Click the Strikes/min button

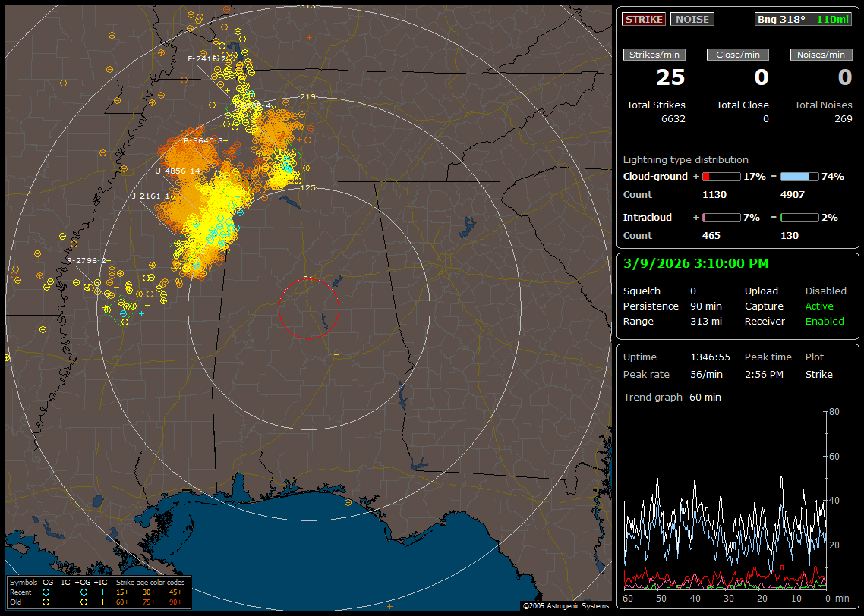(x=654, y=55)
